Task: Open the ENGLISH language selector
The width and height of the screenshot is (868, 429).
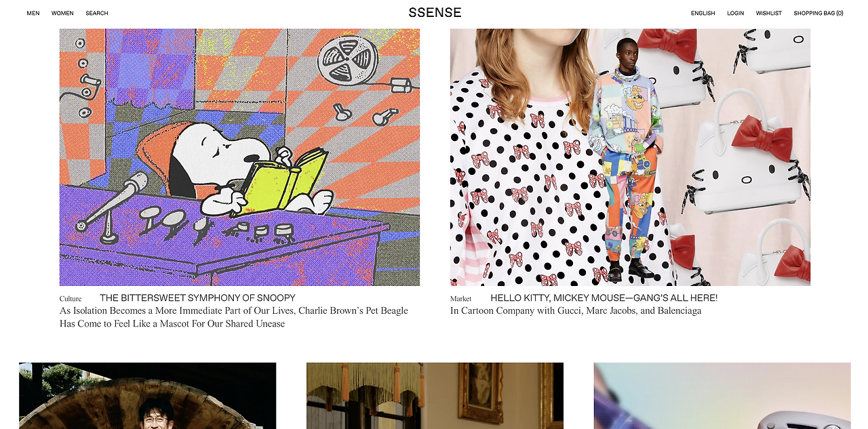Action: 703,14
